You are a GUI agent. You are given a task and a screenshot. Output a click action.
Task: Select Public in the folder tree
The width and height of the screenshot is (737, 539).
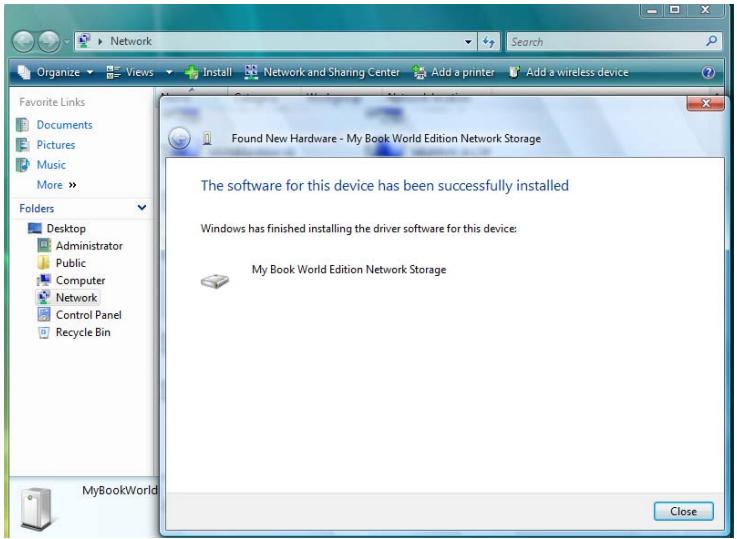(x=71, y=263)
